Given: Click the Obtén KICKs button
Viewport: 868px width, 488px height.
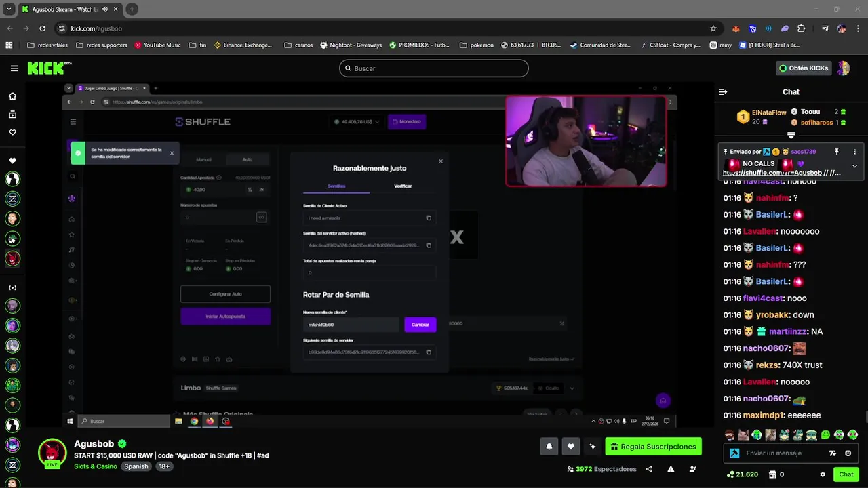Looking at the screenshot, I should (804, 68).
